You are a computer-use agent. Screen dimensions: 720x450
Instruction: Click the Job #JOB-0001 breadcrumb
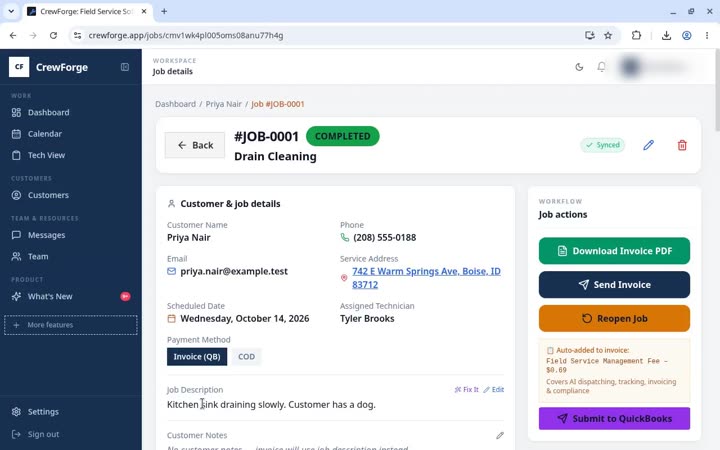point(278,104)
